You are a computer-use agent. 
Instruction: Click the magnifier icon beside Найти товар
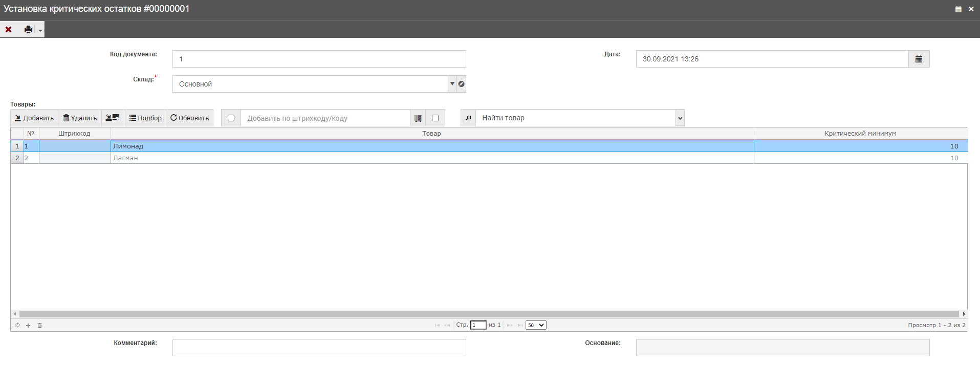[468, 118]
